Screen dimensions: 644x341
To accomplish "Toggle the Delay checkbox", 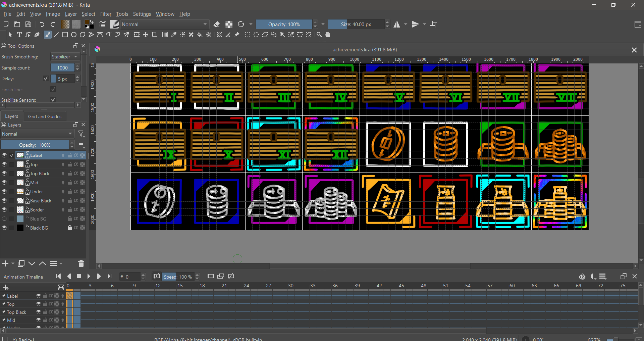I will [x=46, y=79].
